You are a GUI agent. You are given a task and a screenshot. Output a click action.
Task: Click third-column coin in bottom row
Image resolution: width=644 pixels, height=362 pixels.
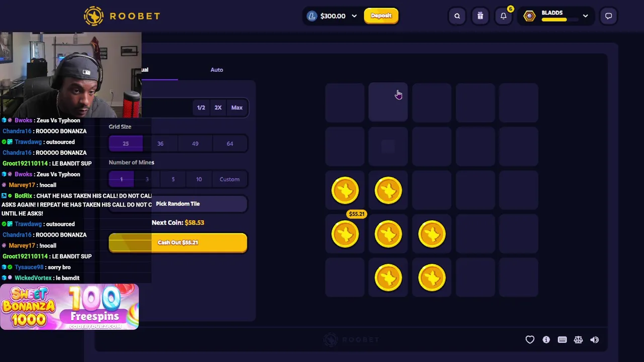click(x=432, y=278)
